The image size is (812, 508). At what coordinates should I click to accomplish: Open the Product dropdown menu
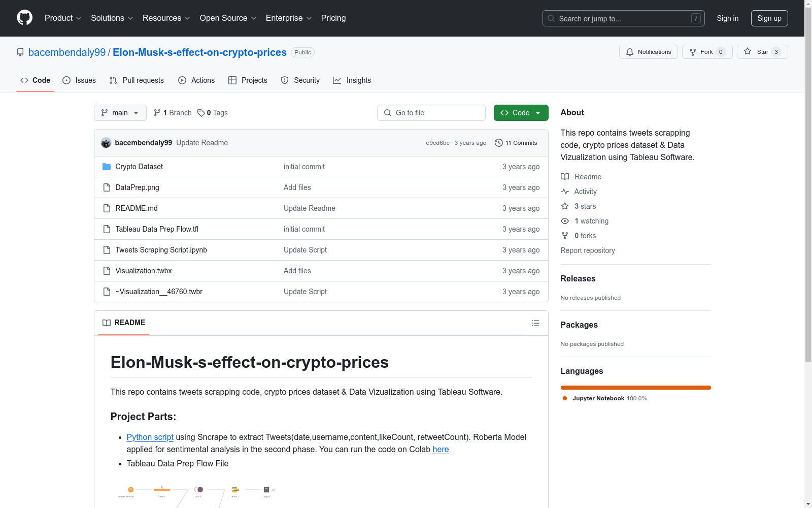point(63,18)
